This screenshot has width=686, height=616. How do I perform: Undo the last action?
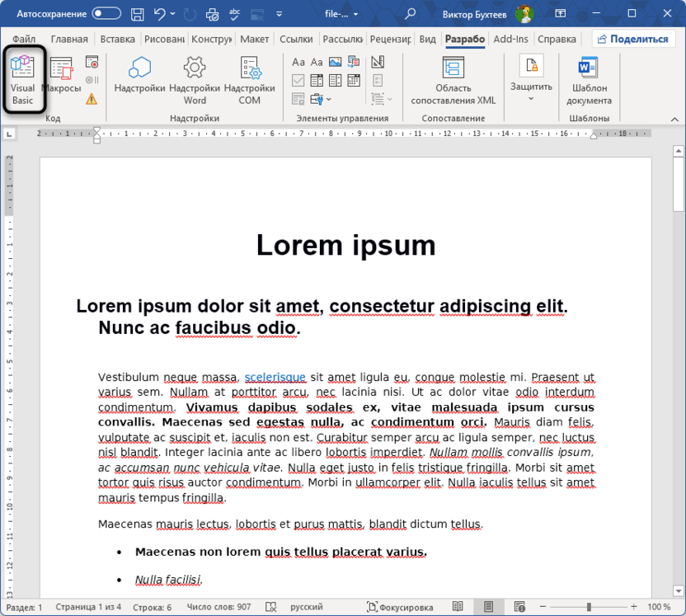(159, 14)
